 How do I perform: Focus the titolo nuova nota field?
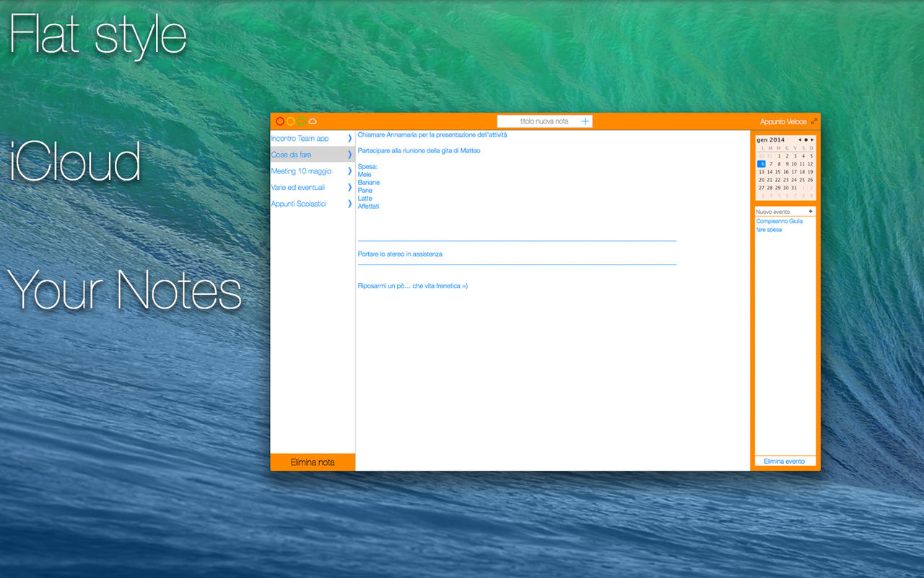(x=544, y=121)
